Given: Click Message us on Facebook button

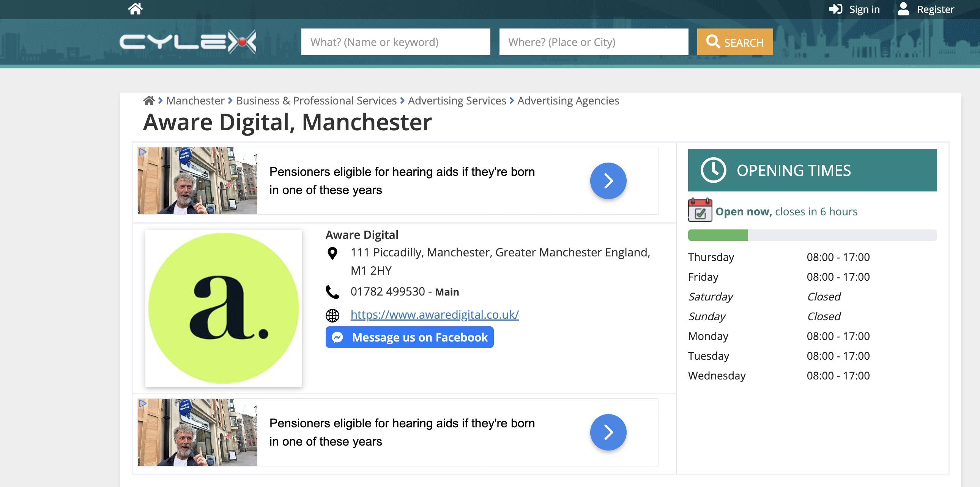Looking at the screenshot, I should (410, 337).
